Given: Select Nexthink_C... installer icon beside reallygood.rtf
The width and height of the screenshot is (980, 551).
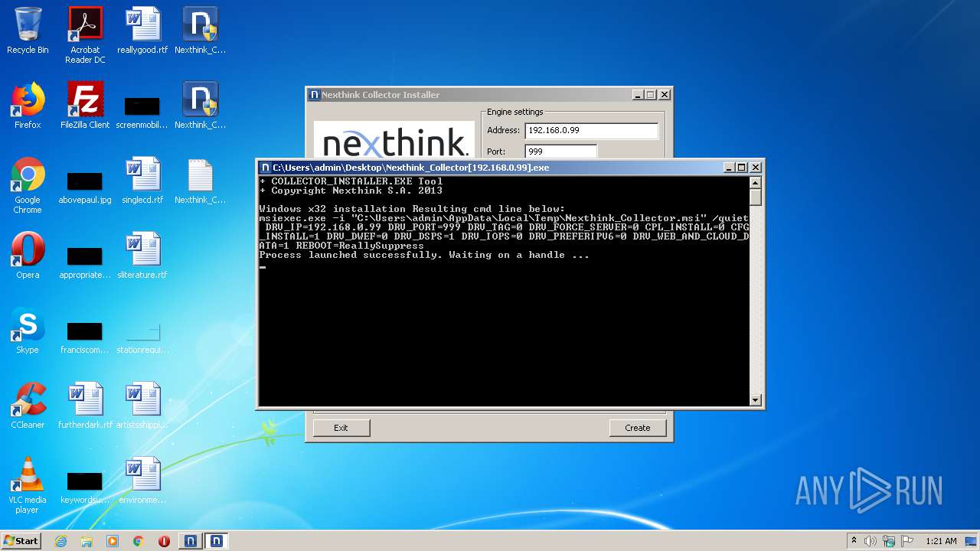Looking at the screenshot, I should [x=200, y=31].
